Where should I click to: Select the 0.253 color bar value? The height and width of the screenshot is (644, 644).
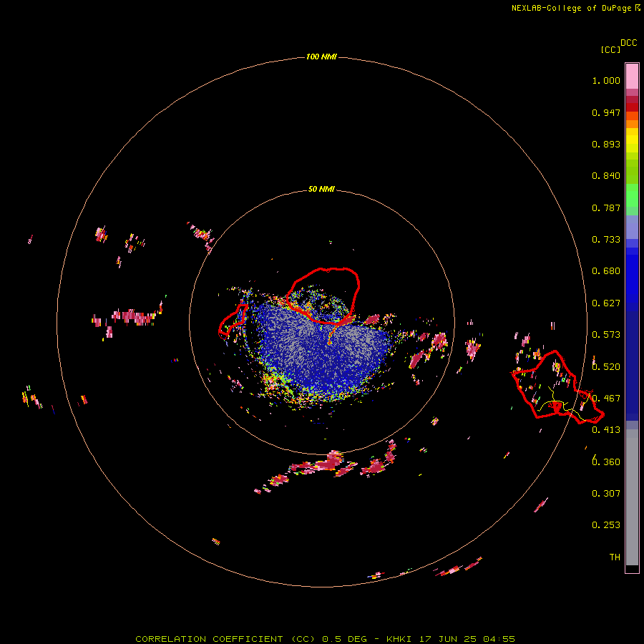pyautogui.click(x=606, y=525)
